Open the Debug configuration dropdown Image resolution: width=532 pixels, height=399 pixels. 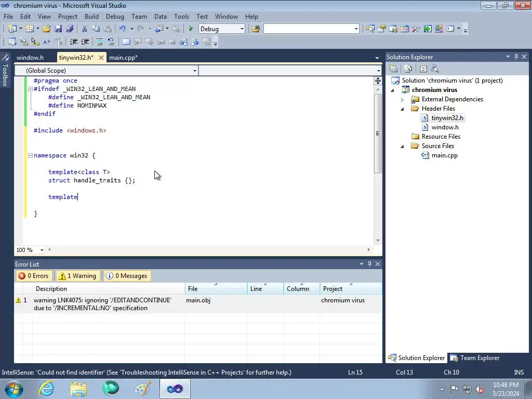click(x=242, y=29)
